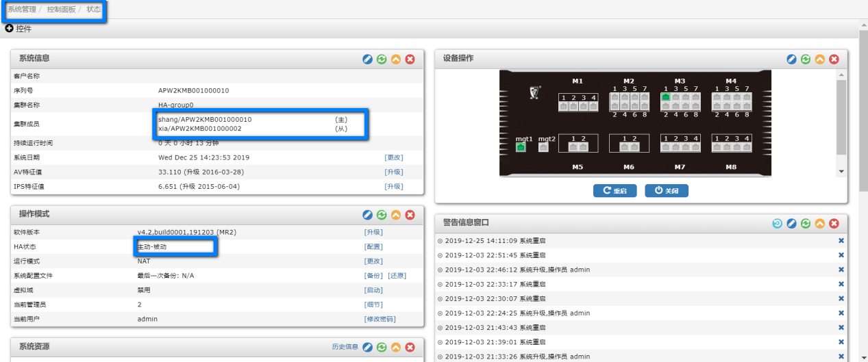Edit the 设备操作 widget with pencil icon
This screenshot has width=868, height=362.
pos(792,60)
